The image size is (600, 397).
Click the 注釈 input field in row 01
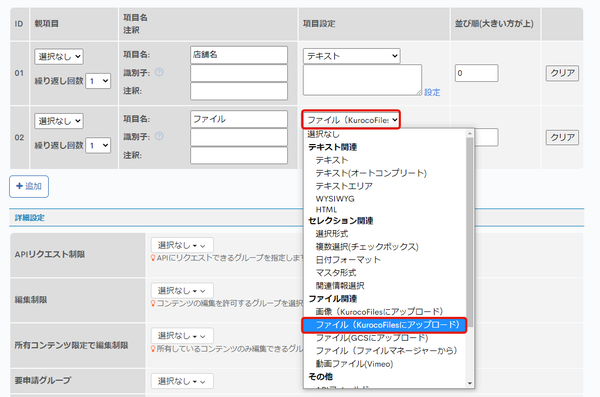pyautogui.click(x=239, y=91)
